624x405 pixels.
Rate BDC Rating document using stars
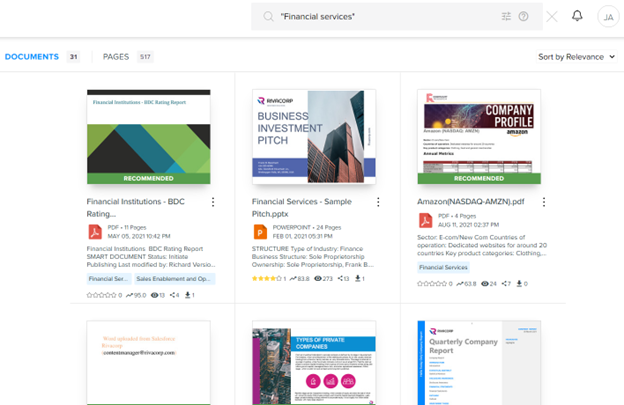pyautogui.click(x=102, y=295)
